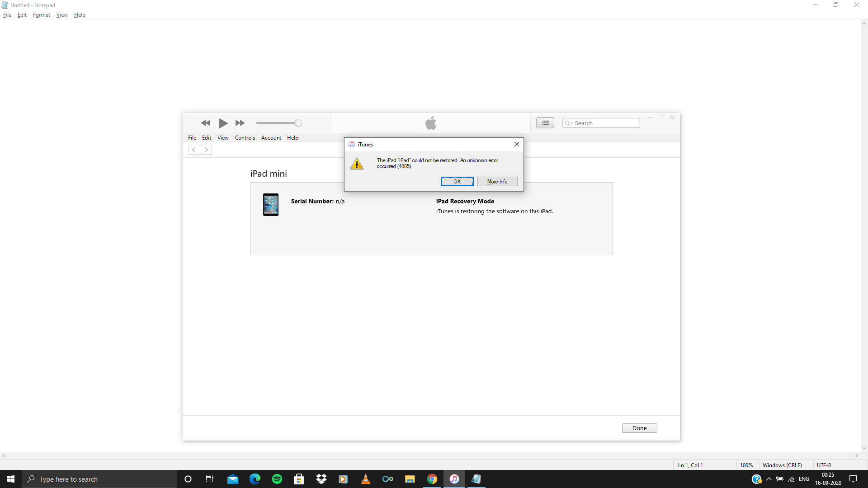Open the Format menu in Notepad

pos(41,15)
